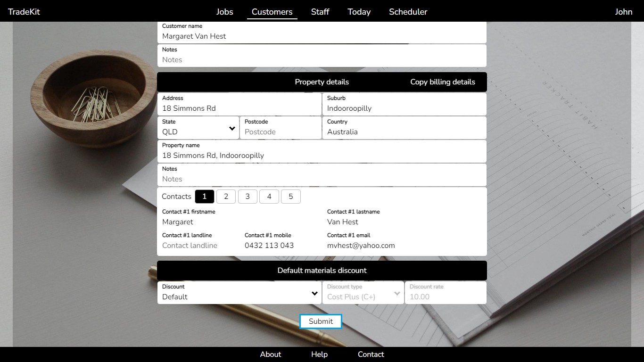Screen dimensions: 644x362
Task: Select contact tab 3
Action: click(248, 197)
